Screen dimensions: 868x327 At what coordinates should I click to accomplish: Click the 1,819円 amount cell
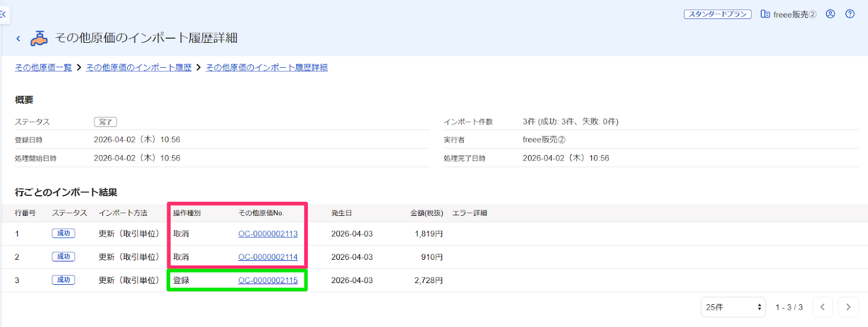tap(429, 234)
